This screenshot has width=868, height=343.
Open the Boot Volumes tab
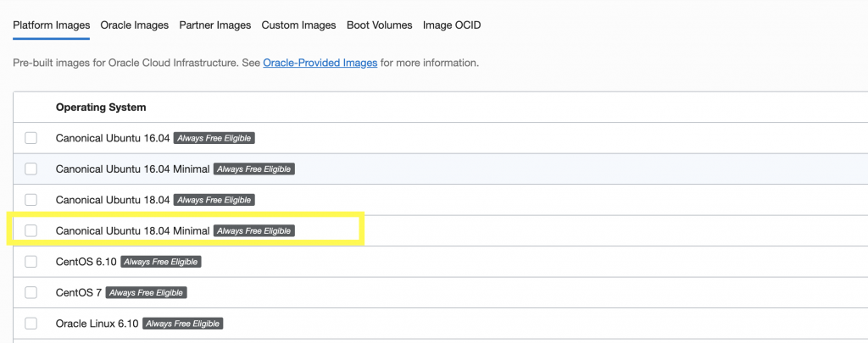(x=379, y=25)
